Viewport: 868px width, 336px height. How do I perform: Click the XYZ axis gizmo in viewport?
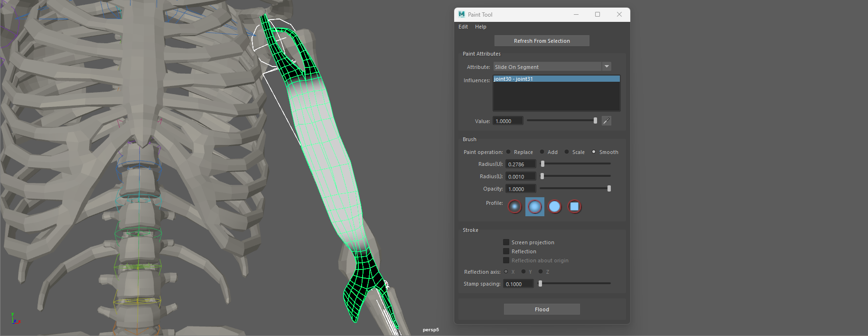click(15, 319)
